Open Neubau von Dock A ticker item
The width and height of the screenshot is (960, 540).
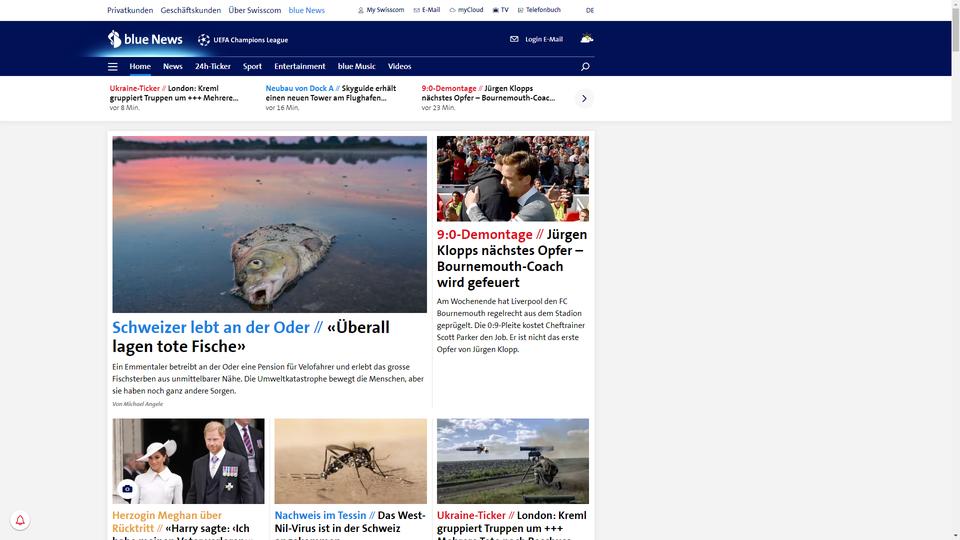click(x=331, y=93)
